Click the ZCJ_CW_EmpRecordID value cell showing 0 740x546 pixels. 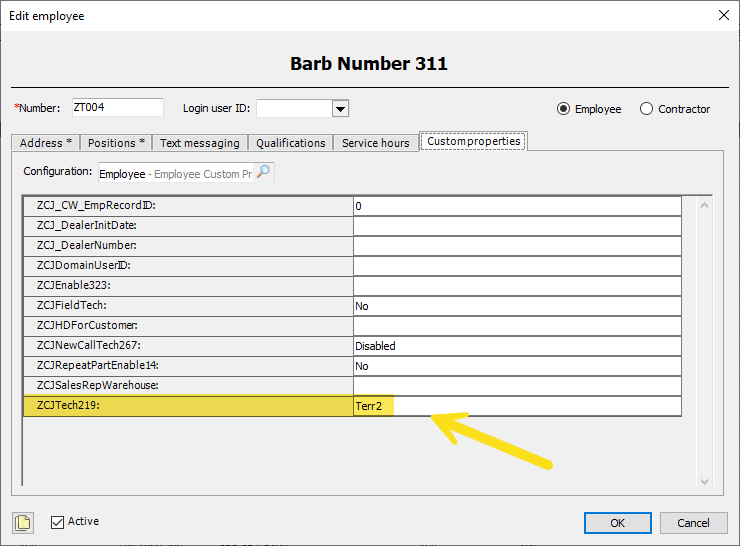tap(517, 206)
